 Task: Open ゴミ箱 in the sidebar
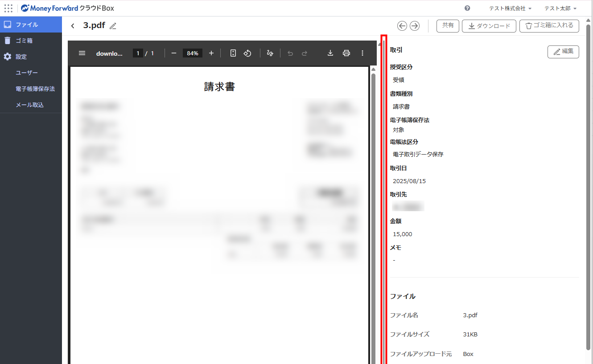(24, 41)
